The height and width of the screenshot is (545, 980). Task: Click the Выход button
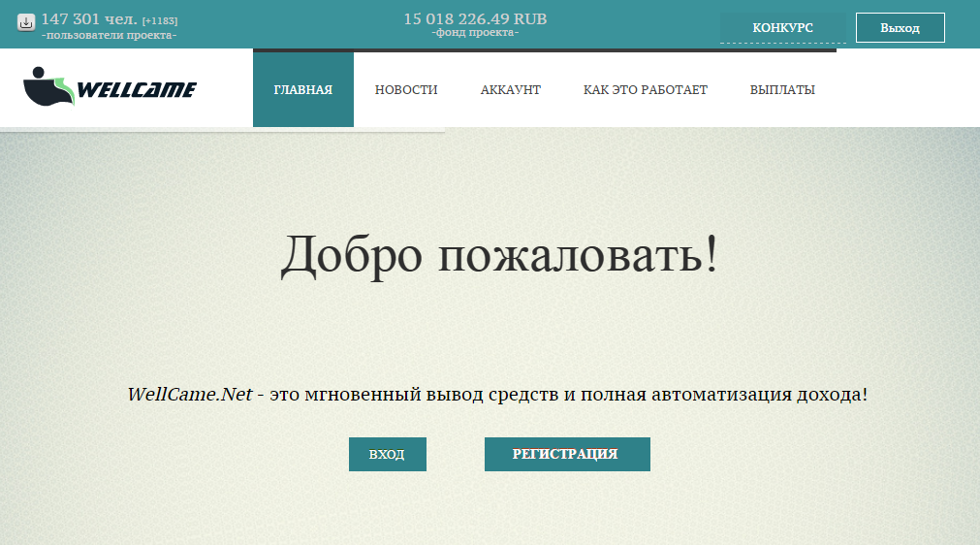tap(900, 27)
